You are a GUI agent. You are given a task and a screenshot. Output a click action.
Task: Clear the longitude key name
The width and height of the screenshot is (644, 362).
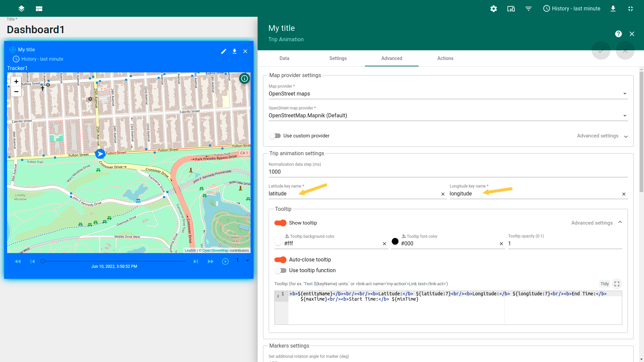(624, 194)
